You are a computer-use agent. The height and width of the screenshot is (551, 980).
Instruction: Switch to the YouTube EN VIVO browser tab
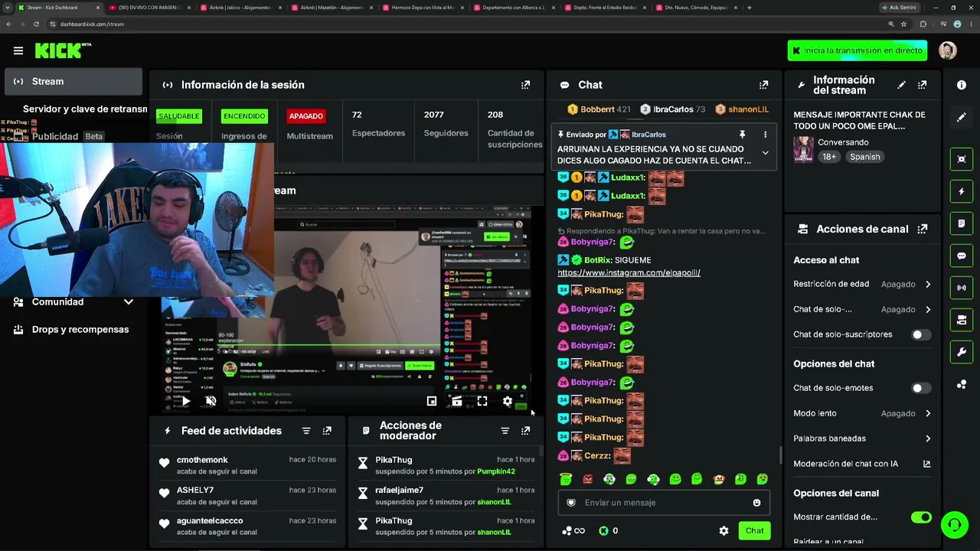click(x=148, y=8)
